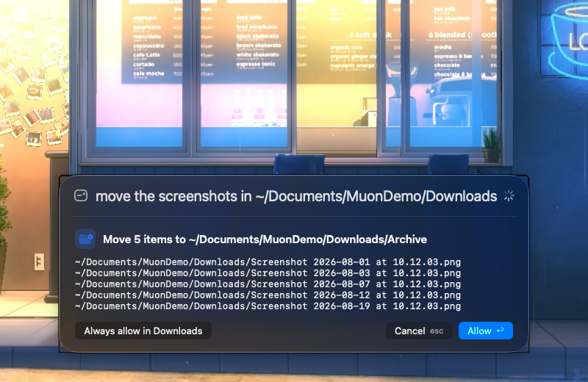Screen dimensions: 588x382
Task: Select the Screenshot 2026-08-19 file path
Action: click(x=268, y=306)
